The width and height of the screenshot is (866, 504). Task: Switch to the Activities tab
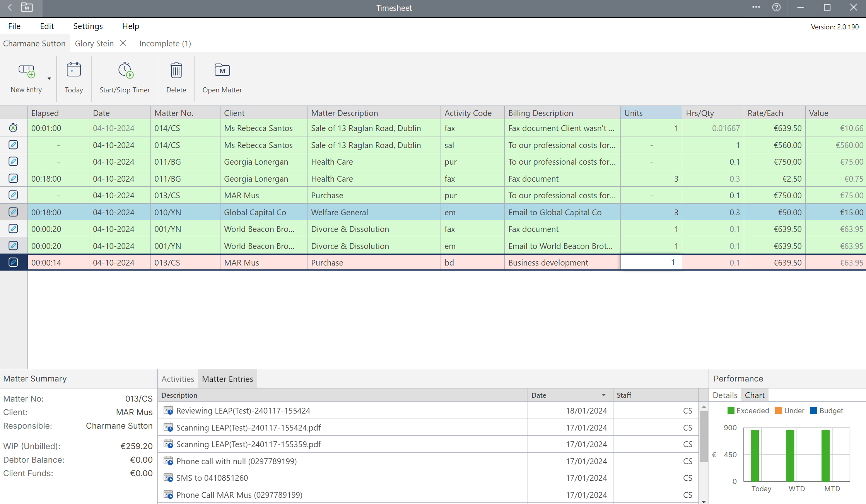click(178, 378)
